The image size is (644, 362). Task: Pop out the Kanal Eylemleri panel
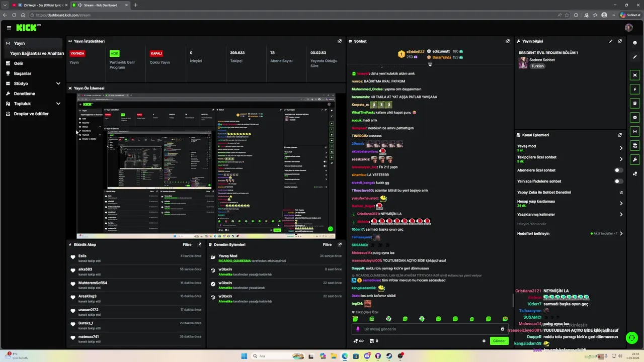pos(620,135)
